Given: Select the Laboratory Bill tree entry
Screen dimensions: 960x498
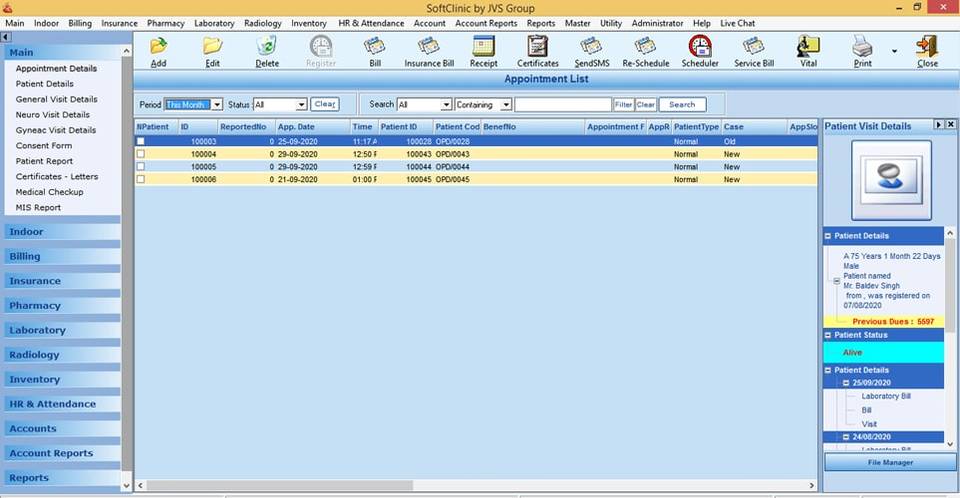Looking at the screenshot, I should pyautogui.click(x=886, y=396).
